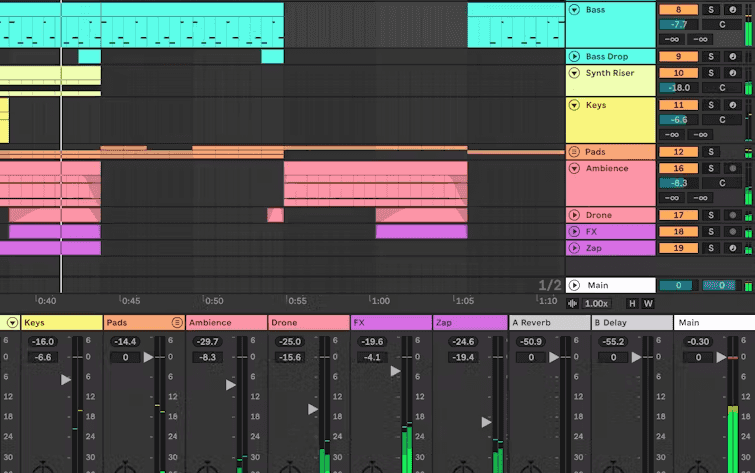
Task: Click the Synth Riser volume field -18.0
Action: point(678,88)
